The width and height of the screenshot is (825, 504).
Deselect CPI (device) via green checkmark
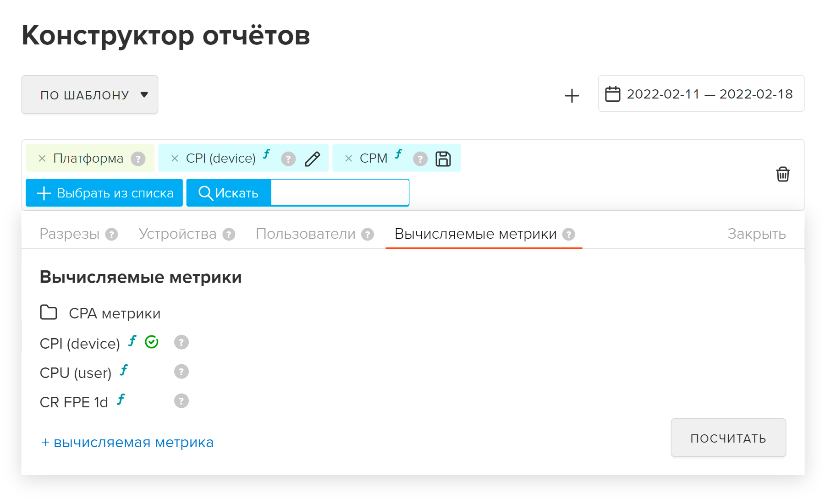[151, 342]
